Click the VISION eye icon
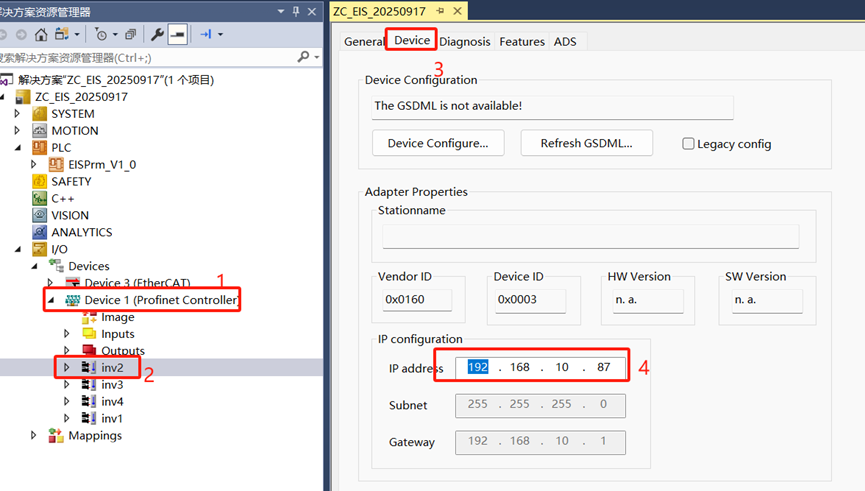Image resolution: width=865 pixels, height=491 pixels. (40, 215)
